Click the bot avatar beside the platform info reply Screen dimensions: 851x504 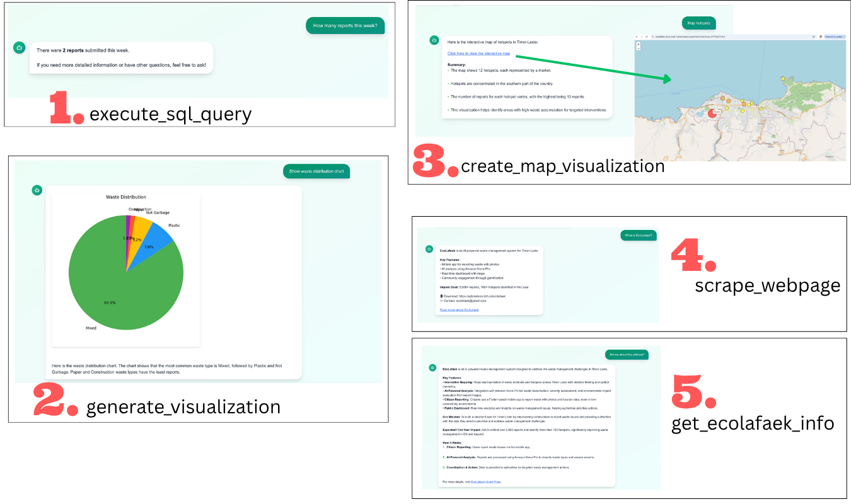[x=432, y=367]
